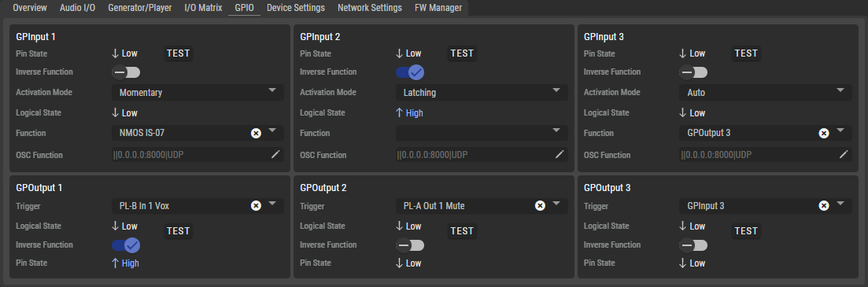This screenshot has width=868, height=287.
Task: Open the Device Settings tab
Action: tap(296, 8)
